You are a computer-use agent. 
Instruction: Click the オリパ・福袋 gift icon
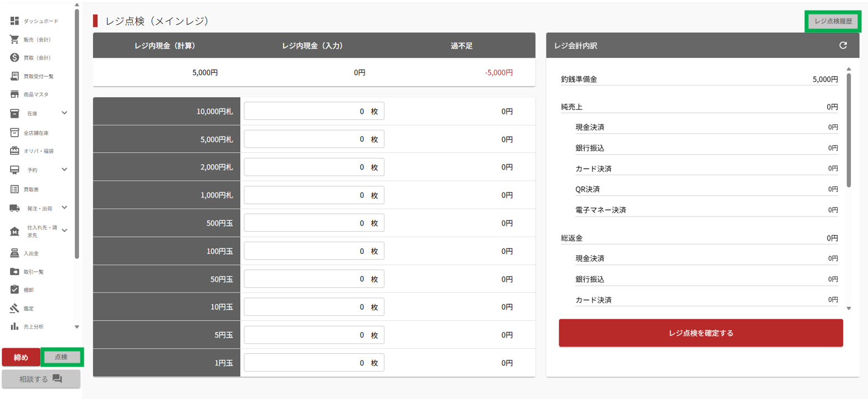coord(15,151)
